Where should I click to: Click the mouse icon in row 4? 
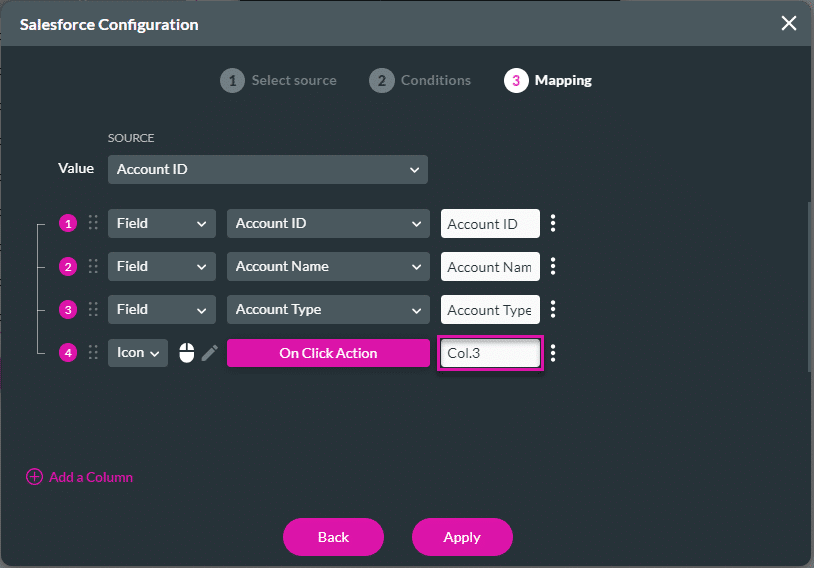pos(186,353)
